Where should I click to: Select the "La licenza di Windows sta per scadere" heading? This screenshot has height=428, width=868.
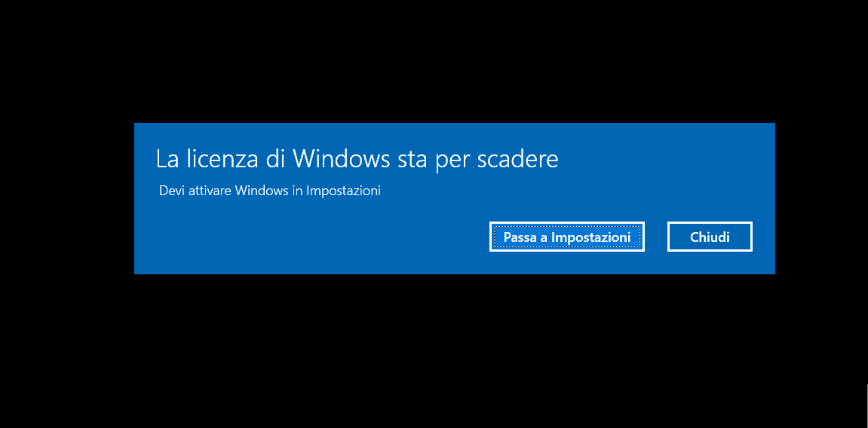pyautogui.click(x=357, y=159)
